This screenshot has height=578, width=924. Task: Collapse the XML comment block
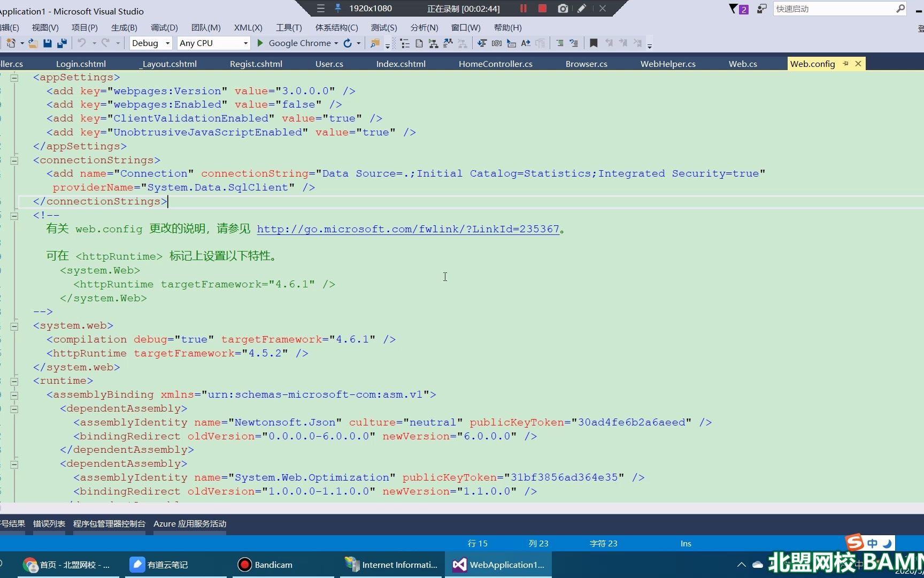14,216
